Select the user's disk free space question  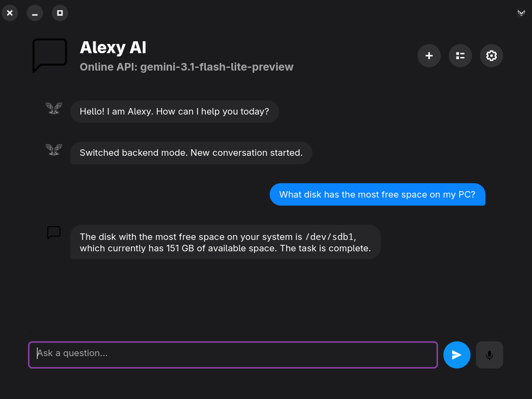(377, 194)
